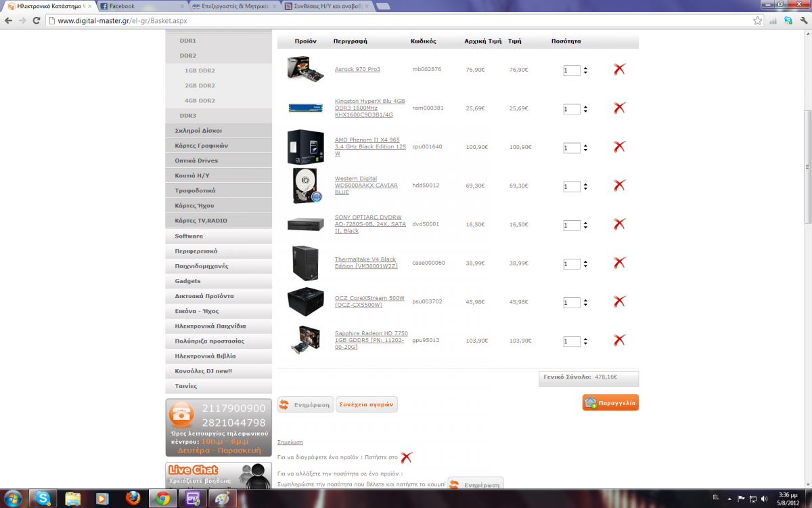Switch to Chrome taskbar icon
812x508 pixels.
pyautogui.click(x=162, y=498)
